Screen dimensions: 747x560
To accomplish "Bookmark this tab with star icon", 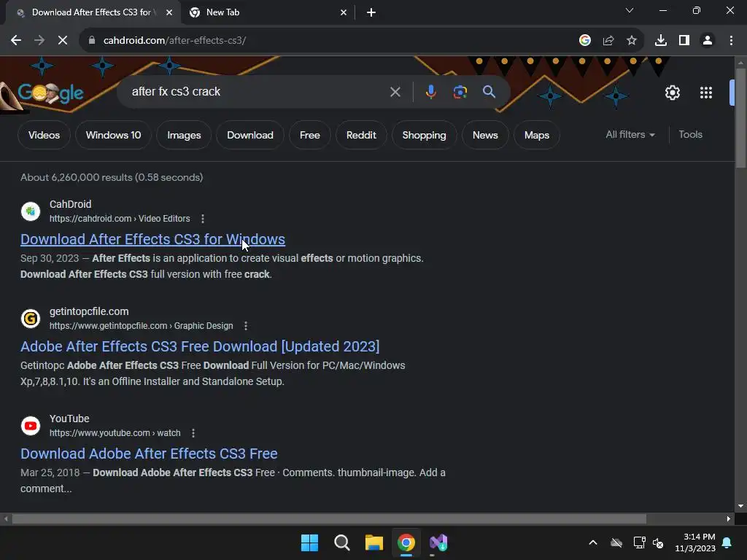I will (x=632, y=41).
